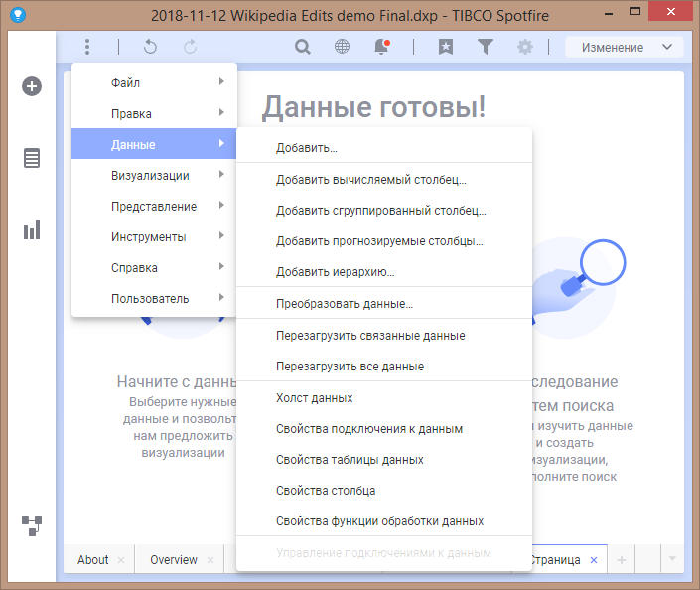Open the visualizations bar chart icon
This screenshot has height=590, width=700.
[x=32, y=229]
